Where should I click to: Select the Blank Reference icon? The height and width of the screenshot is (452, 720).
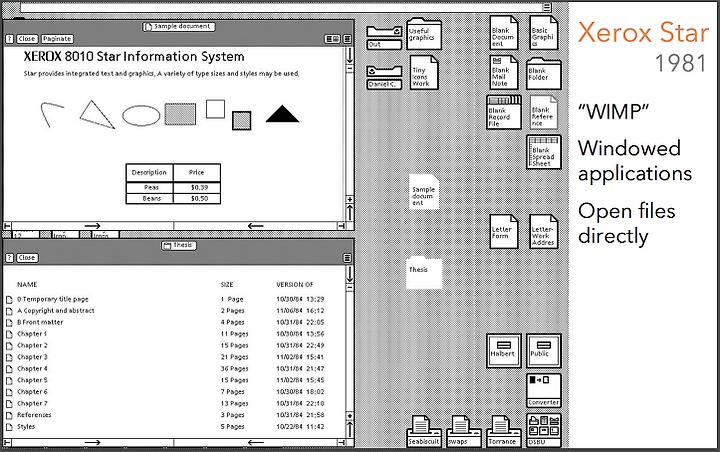(x=544, y=112)
